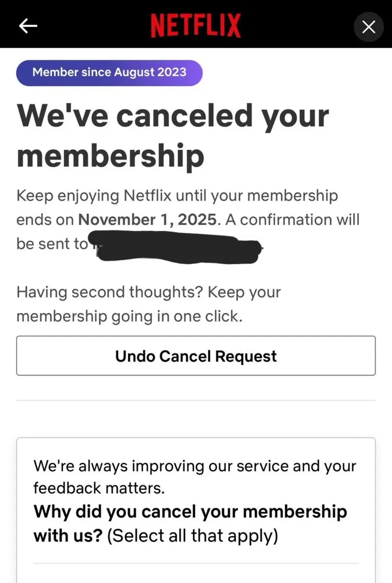Click the Member since August 2023 badge
The height and width of the screenshot is (583, 392).
click(109, 73)
